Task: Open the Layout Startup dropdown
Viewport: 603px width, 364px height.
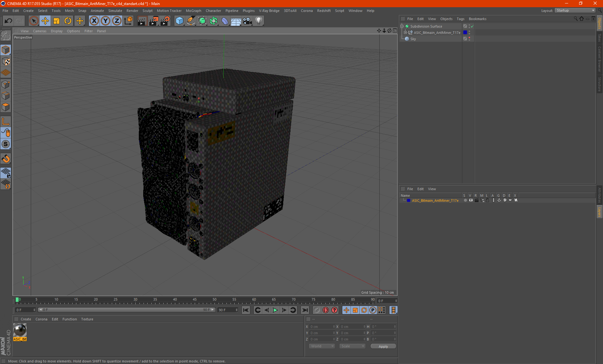Action: click(575, 11)
